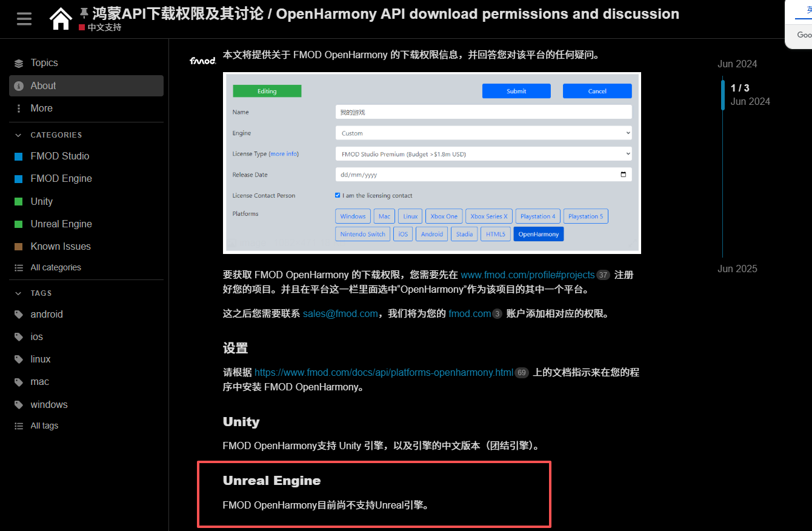Open the platforms-openharmony.html docs link
This screenshot has width=812, height=531.
tap(384, 372)
